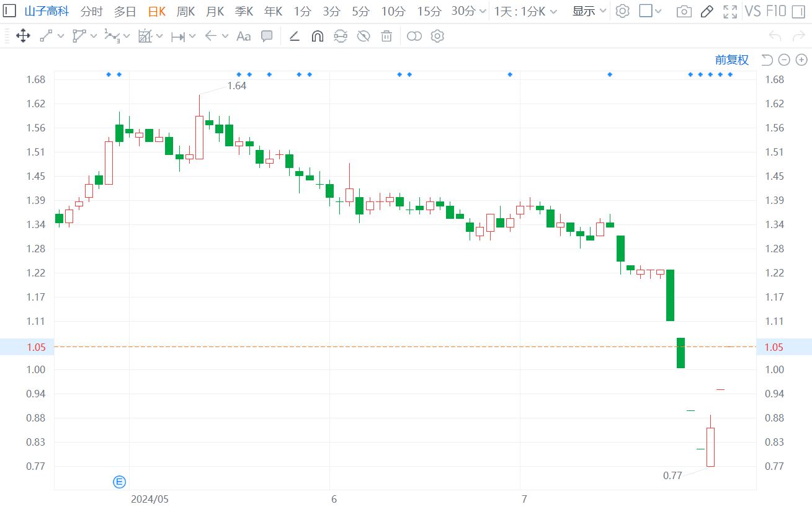Screen dimensions: 812x512
Task: Select the range measurement tool
Action: click(178, 36)
